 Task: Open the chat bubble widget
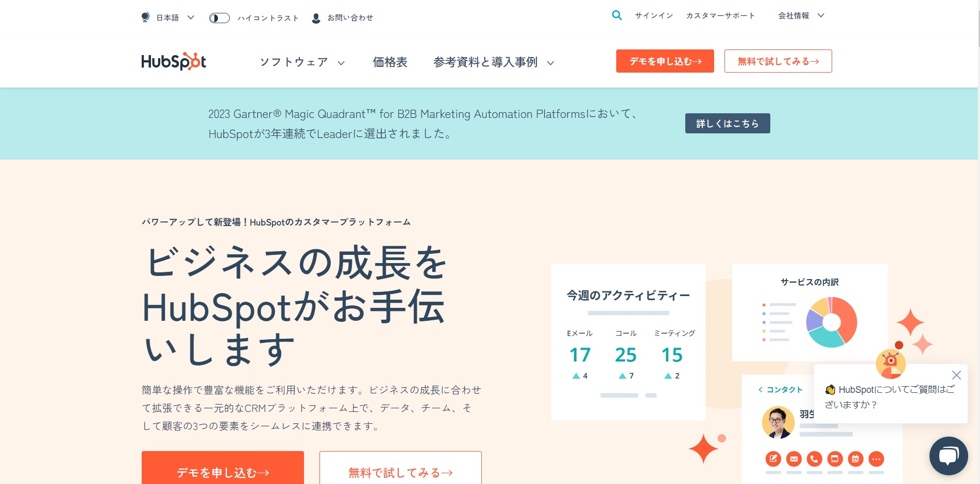pos(949,456)
